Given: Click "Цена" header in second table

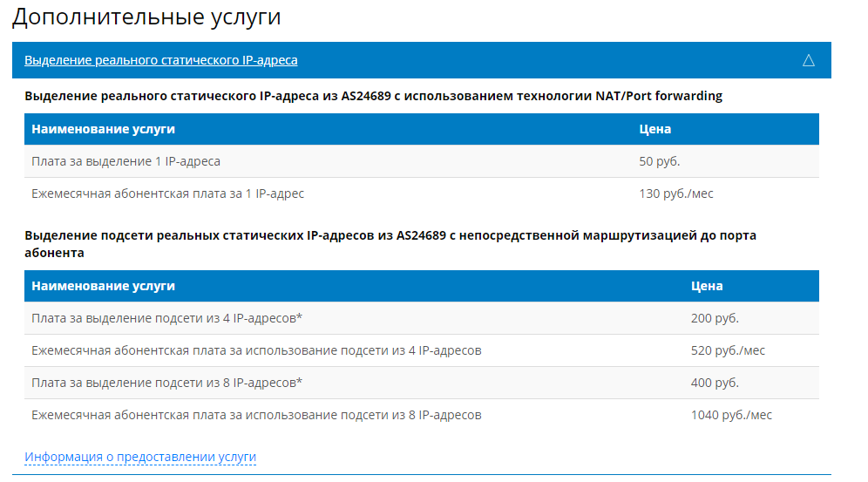Looking at the screenshot, I should tap(707, 286).
